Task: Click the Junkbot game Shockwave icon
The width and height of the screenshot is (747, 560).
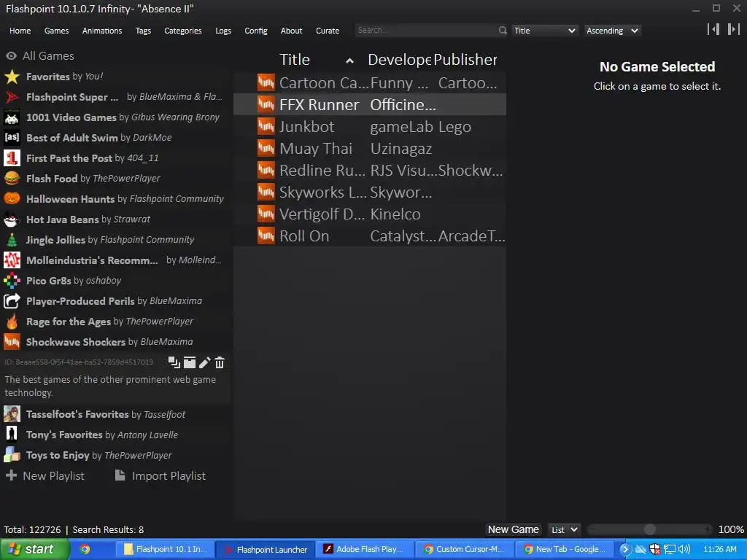Action: click(266, 127)
